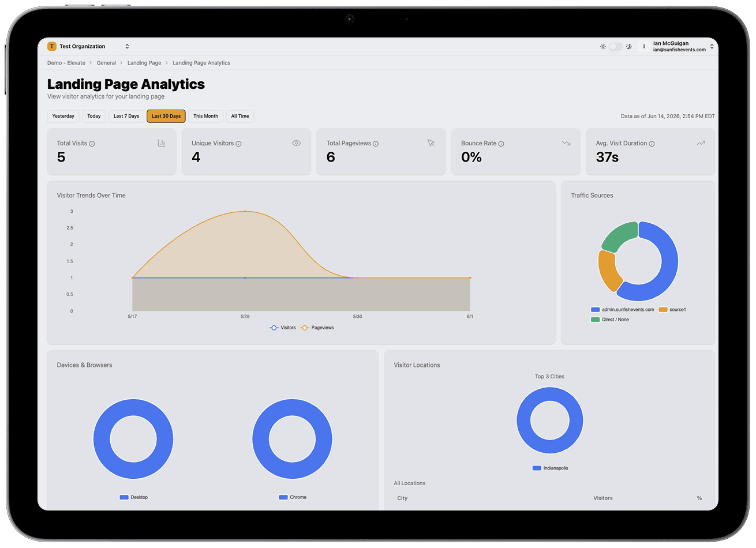Select the Today date range
The image size is (756, 548).
tap(94, 117)
